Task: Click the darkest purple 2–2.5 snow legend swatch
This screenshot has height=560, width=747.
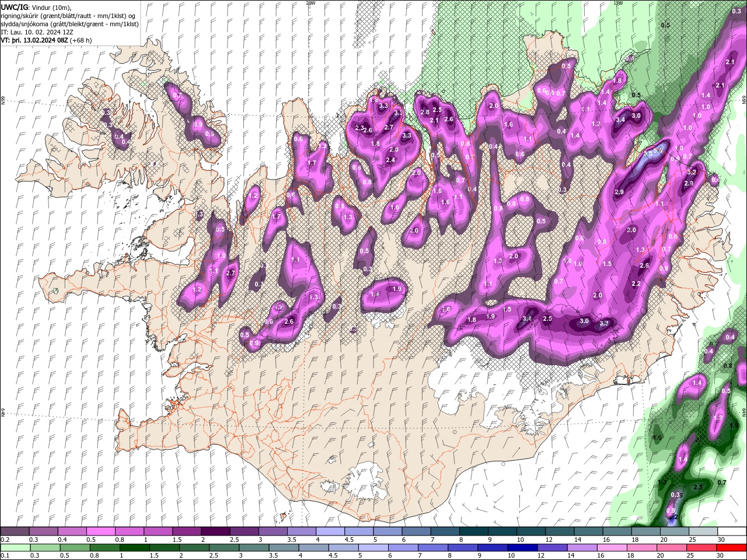Action: pyautogui.click(x=215, y=531)
